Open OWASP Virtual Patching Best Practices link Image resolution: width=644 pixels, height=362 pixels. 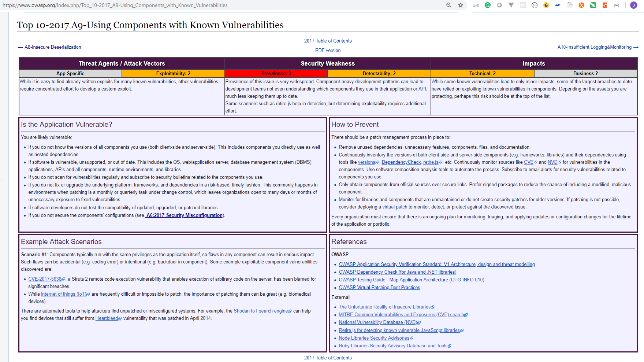pos(379,287)
